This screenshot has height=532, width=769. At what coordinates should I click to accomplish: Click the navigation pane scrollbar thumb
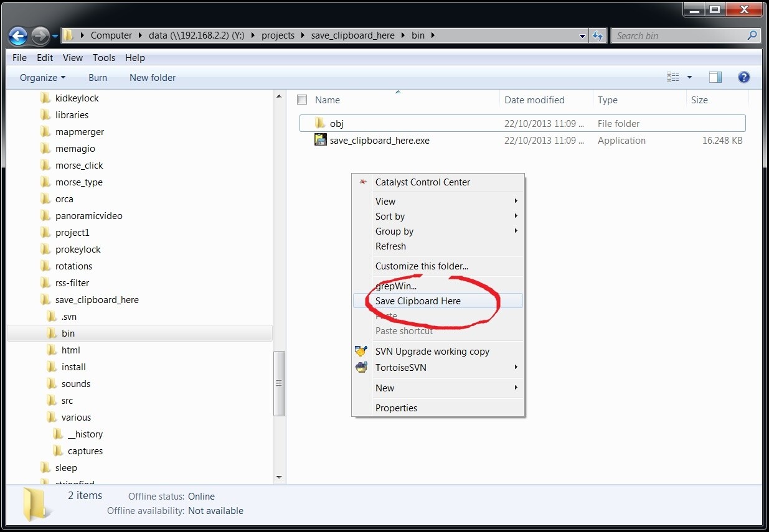coord(280,383)
